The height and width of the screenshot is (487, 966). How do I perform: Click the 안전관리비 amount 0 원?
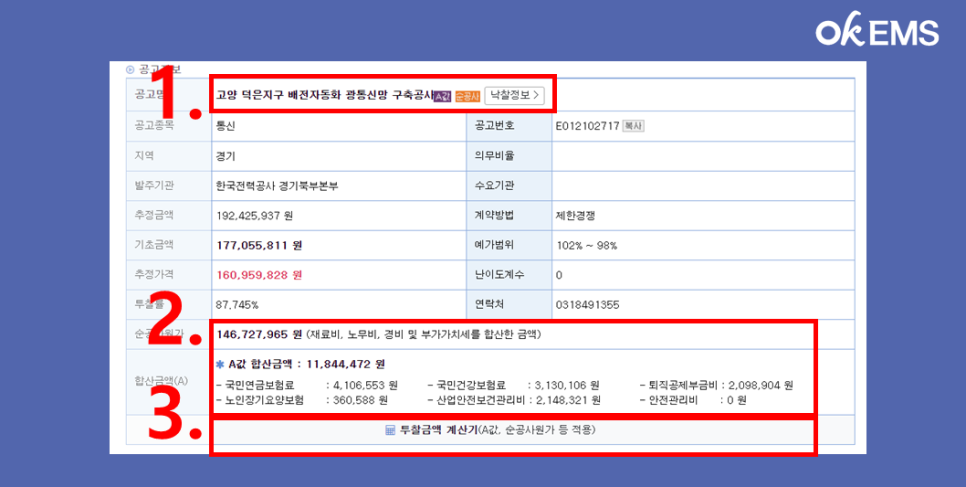tap(737, 399)
